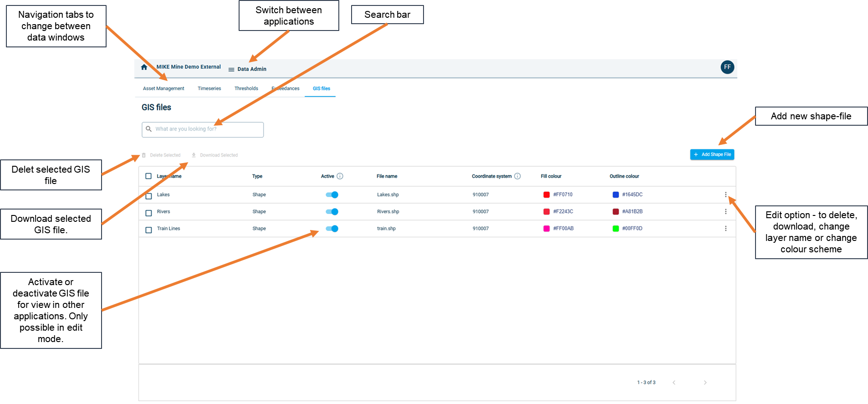Click the Lakes fill colour swatch
This screenshot has height=404, width=868.
click(546, 195)
